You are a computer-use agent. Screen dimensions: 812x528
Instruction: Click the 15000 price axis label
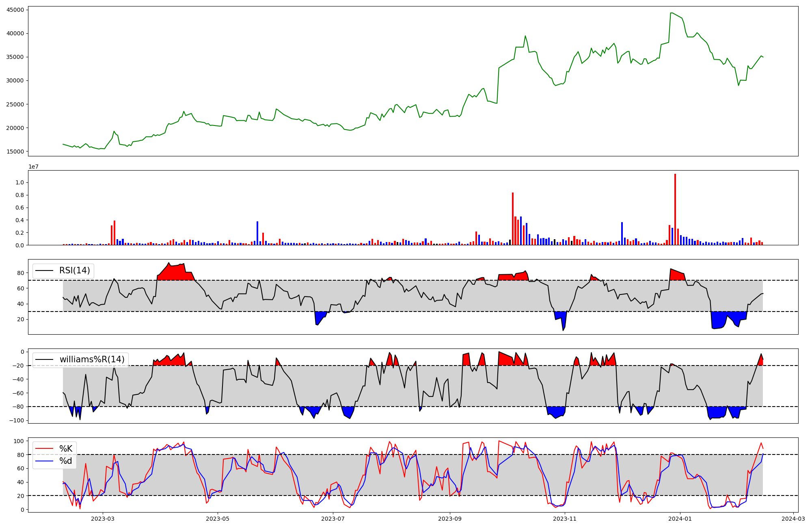point(15,151)
